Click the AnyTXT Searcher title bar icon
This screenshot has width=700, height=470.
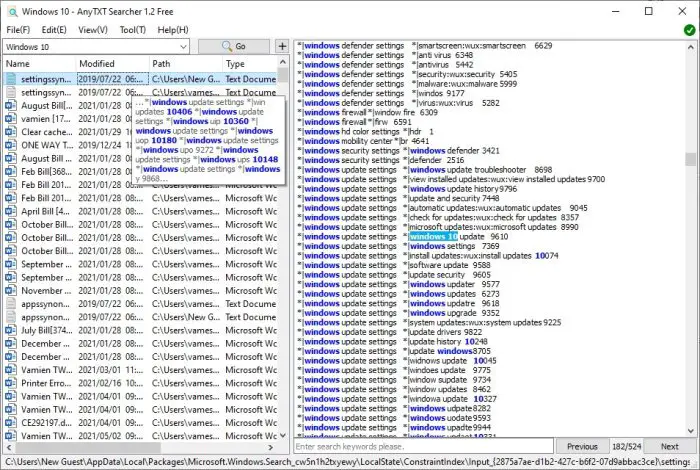click(12, 12)
